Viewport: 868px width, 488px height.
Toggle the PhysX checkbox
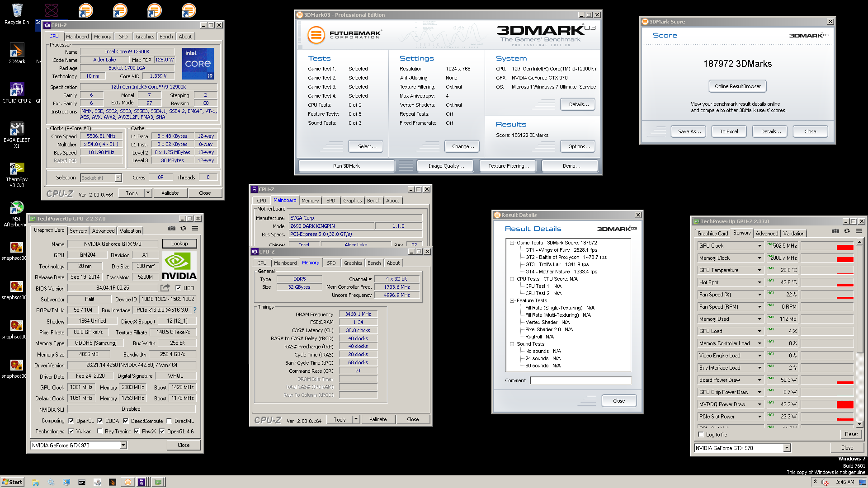pyautogui.click(x=137, y=432)
